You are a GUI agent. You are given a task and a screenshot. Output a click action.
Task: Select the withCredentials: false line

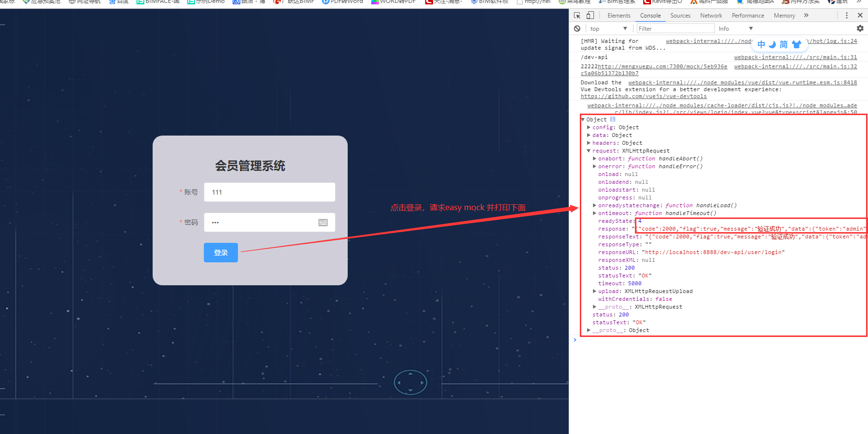click(x=635, y=299)
